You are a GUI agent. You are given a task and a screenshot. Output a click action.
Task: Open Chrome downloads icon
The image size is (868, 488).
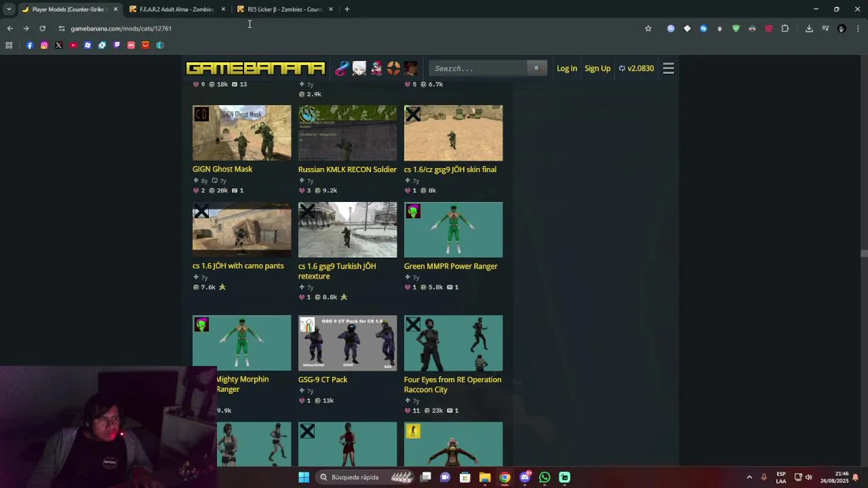pos(809,28)
